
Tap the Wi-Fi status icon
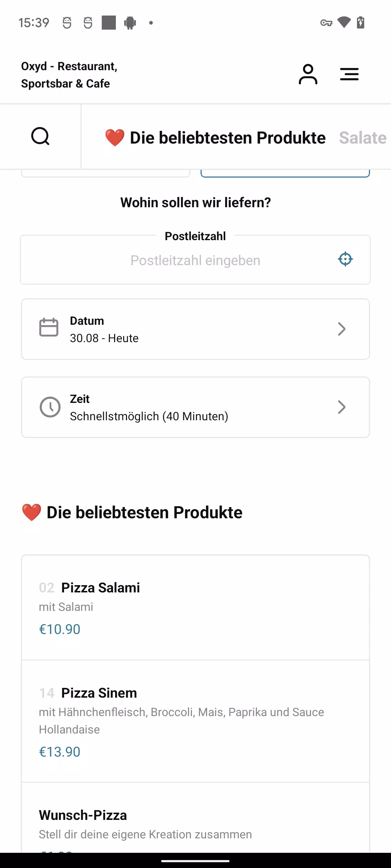344,22
